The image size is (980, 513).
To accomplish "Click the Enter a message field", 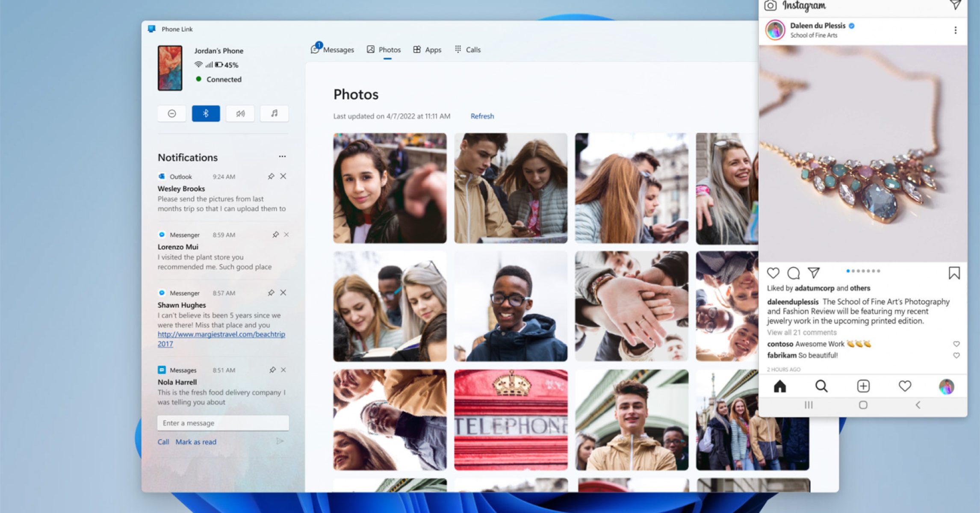I will [x=223, y=423].
